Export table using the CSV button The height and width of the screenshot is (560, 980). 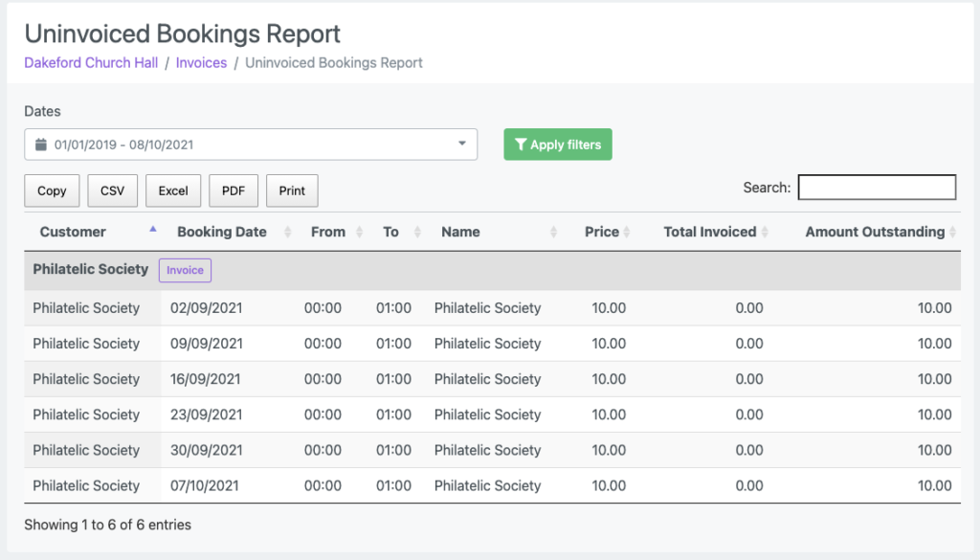coord(113,190)
